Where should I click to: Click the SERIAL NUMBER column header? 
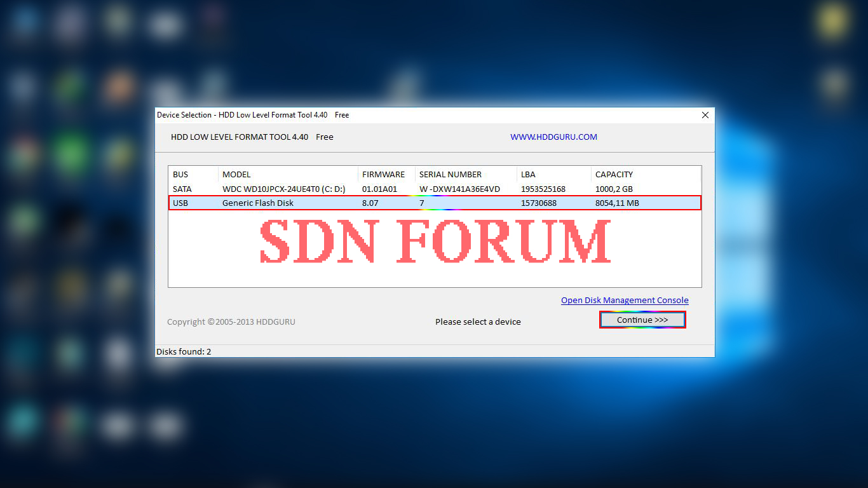point(451,174)
